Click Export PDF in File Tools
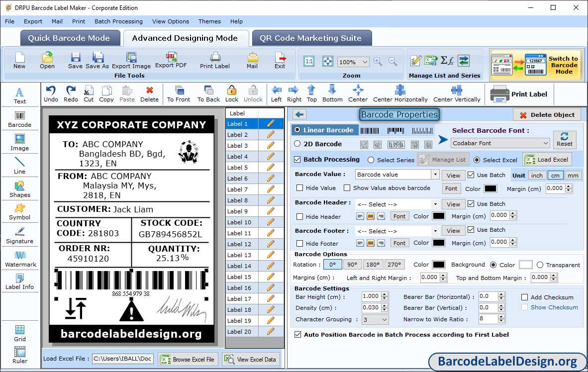Viewport: 588px width, 372px height. [171, 60]
